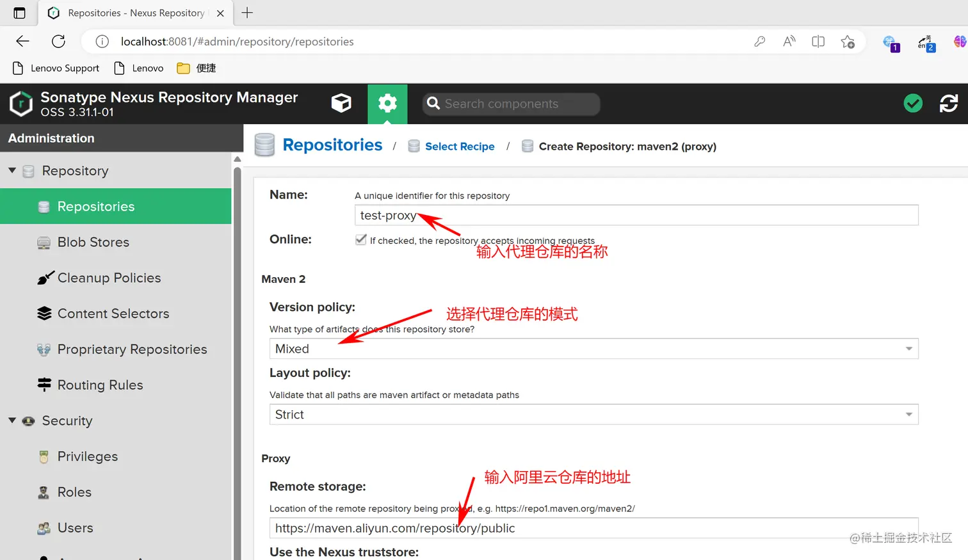The image size is (968, 560).
Task: Close the Repositories browser tab
Action: 220,13
